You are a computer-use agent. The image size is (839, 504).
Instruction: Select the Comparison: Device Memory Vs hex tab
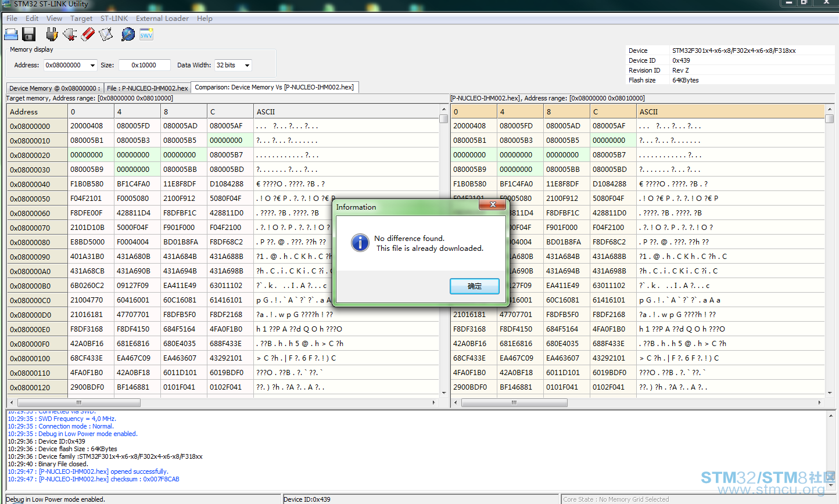[x=274, y=87]
